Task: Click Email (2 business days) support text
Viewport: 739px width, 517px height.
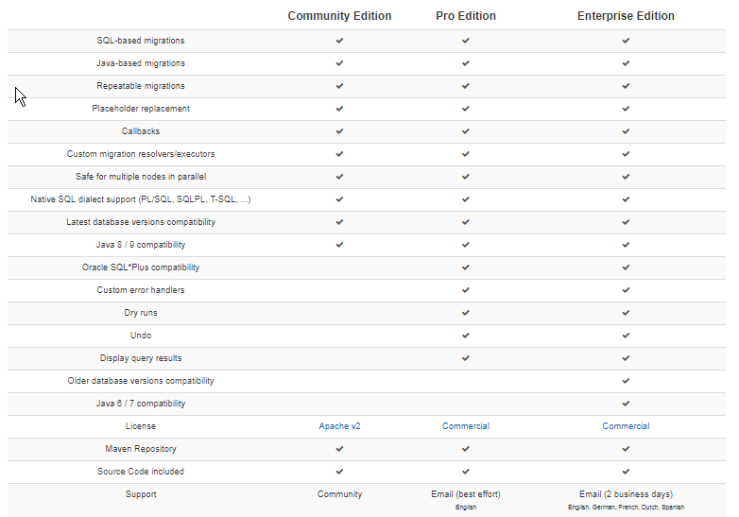Action: [625, 494]
